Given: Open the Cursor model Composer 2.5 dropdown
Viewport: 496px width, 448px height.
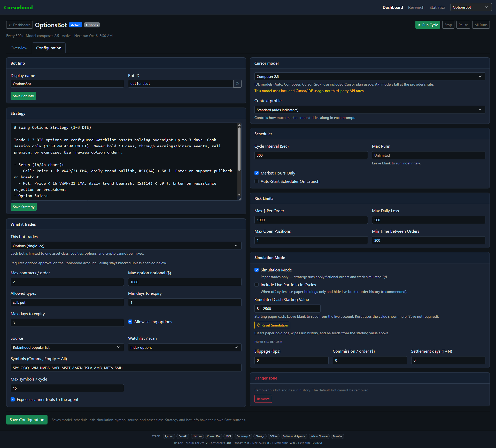Looking at the screenshot, I should pos(370,77).
